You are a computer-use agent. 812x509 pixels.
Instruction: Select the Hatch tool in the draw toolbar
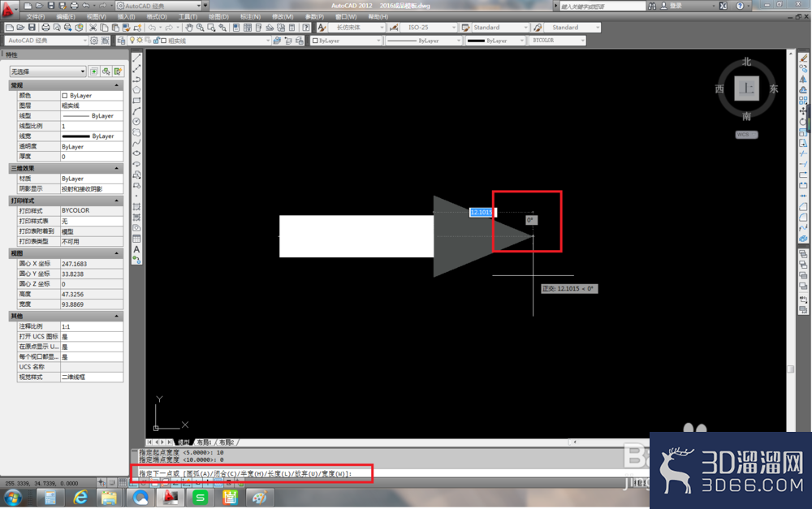click(136, 206)
